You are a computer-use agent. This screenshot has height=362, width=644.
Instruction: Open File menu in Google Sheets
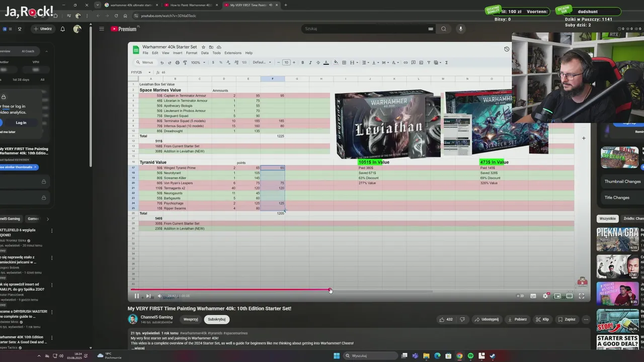[145, 53]
